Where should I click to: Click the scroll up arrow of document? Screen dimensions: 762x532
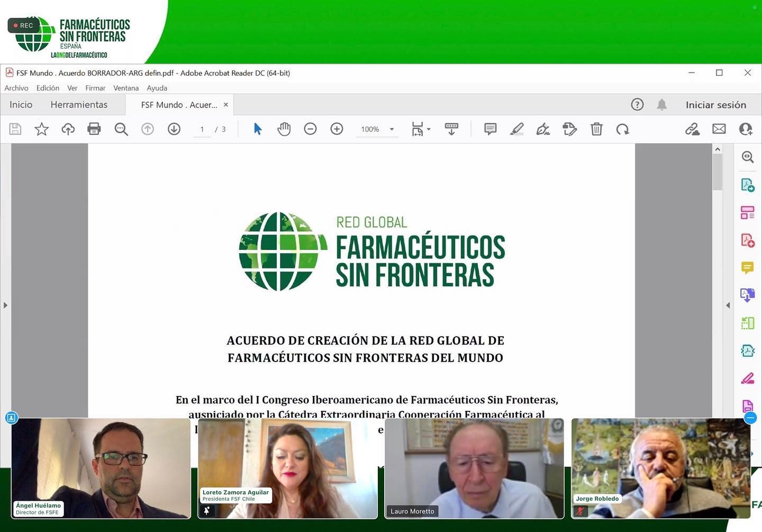click(718, 149)
